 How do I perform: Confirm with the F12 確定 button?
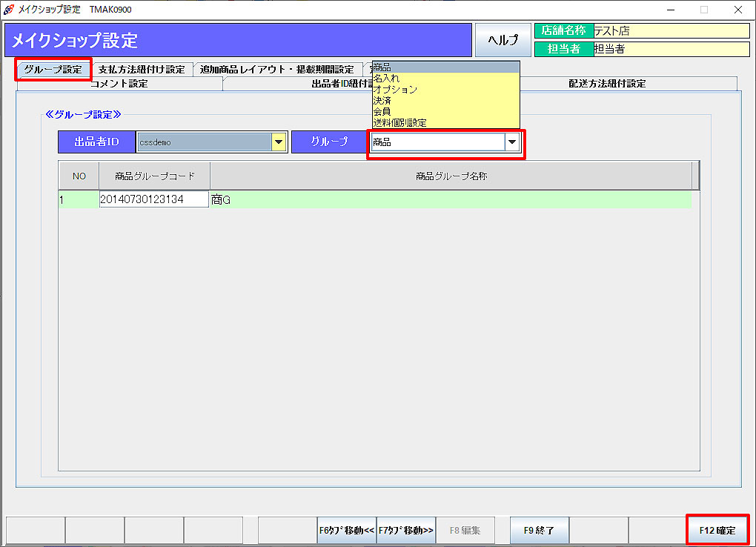coord(717,531)
